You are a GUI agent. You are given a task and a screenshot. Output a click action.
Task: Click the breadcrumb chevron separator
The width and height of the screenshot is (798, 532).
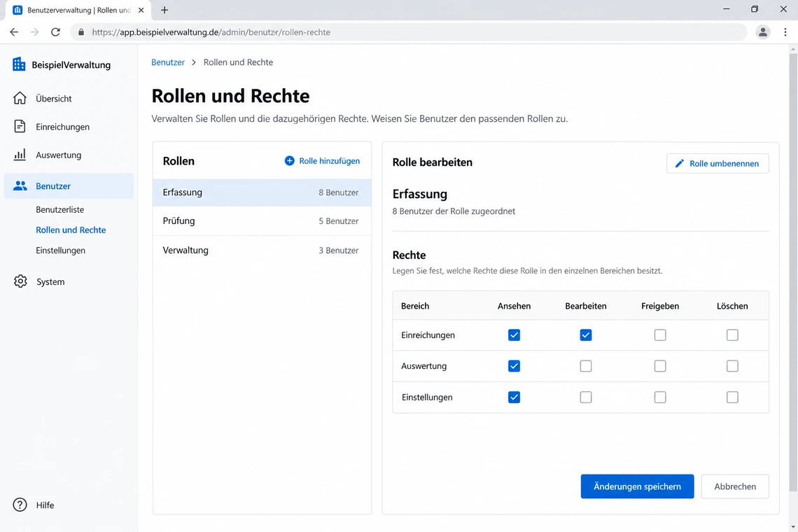pyautogui.click(x=194, y=62)
